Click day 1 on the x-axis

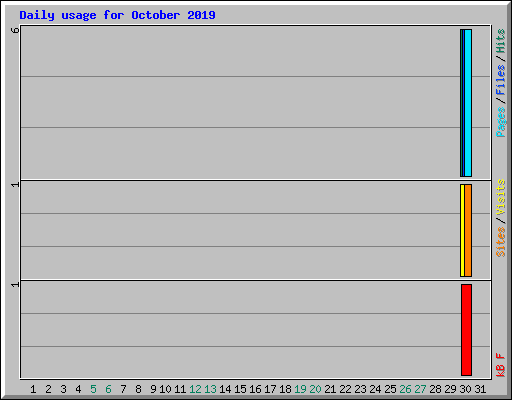33,389
